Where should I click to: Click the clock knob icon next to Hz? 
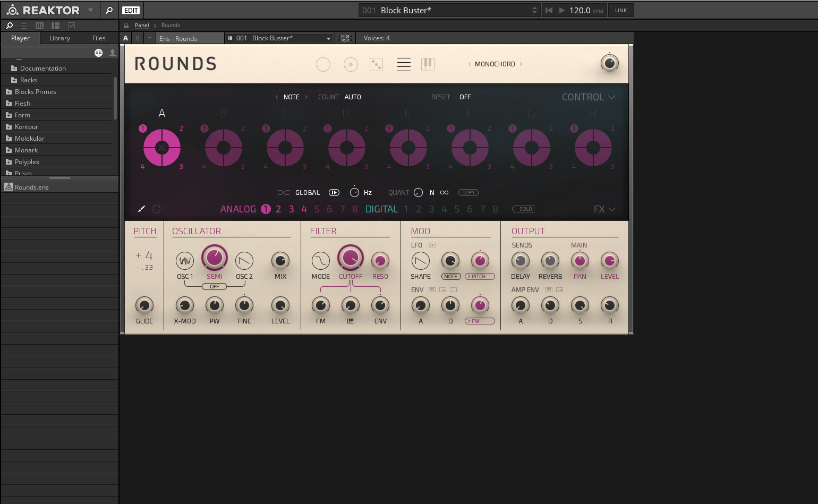click(x=354, y=192)
